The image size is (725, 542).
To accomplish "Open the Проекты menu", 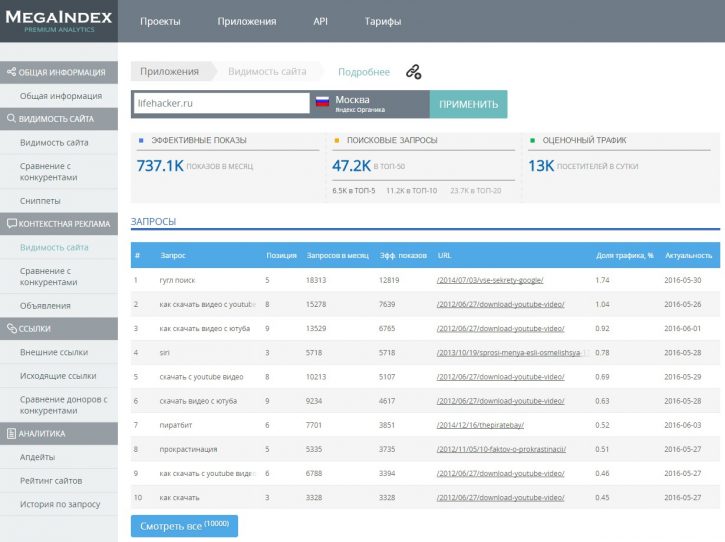I will pyautogui.click(x=160, y=21).
